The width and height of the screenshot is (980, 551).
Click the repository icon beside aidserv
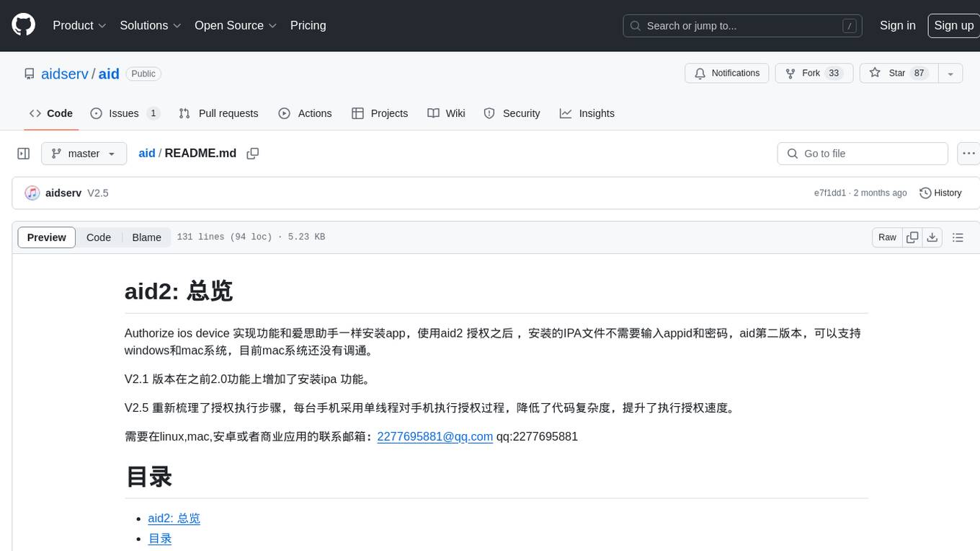29,74
